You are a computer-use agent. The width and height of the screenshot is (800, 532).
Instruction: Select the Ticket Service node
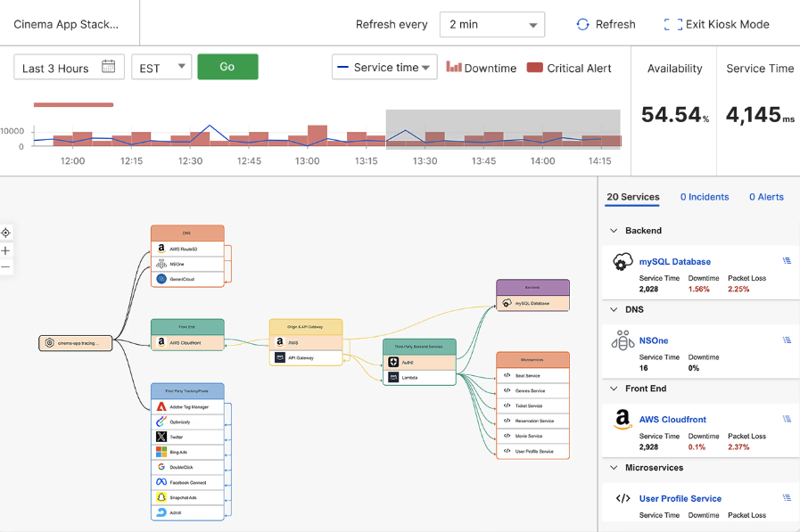click(x=532, y=405)
